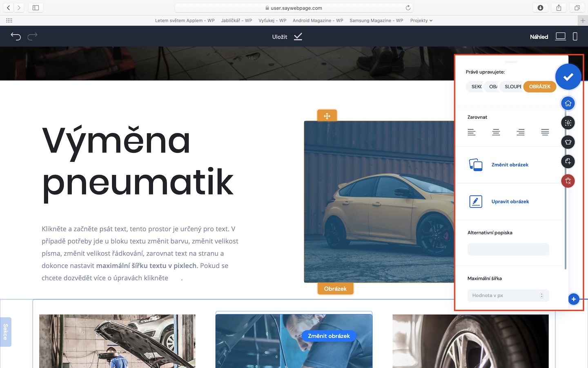Grab the orange move handle above the image
This screenshot has width=588, height=368.
pos(327,116)
